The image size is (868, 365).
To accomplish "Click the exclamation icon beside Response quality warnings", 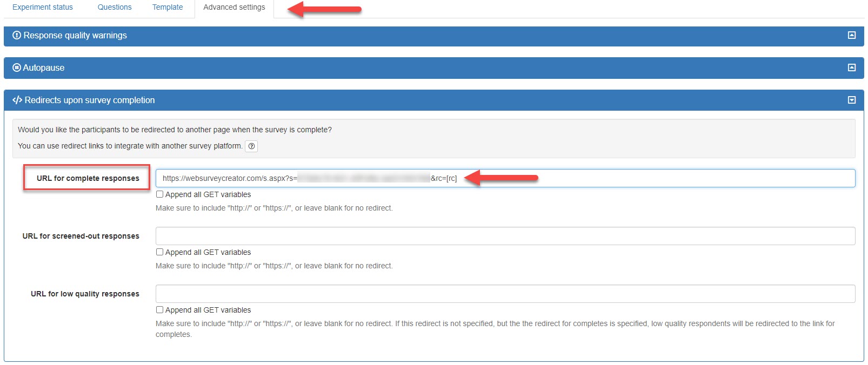I will point(17,35).
